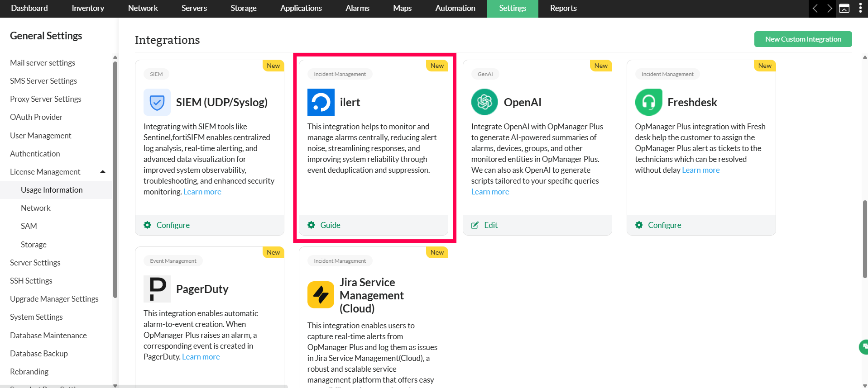Screen dimensions: 868x388
Task: Open Database Maintenance
Action: click(48, 336)
